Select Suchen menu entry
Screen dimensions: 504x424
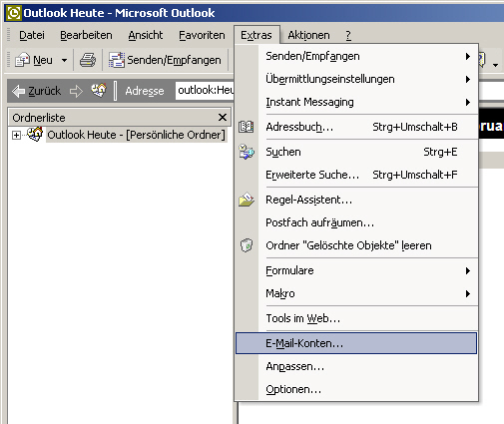pyautogui.click(x=356, y=152)
